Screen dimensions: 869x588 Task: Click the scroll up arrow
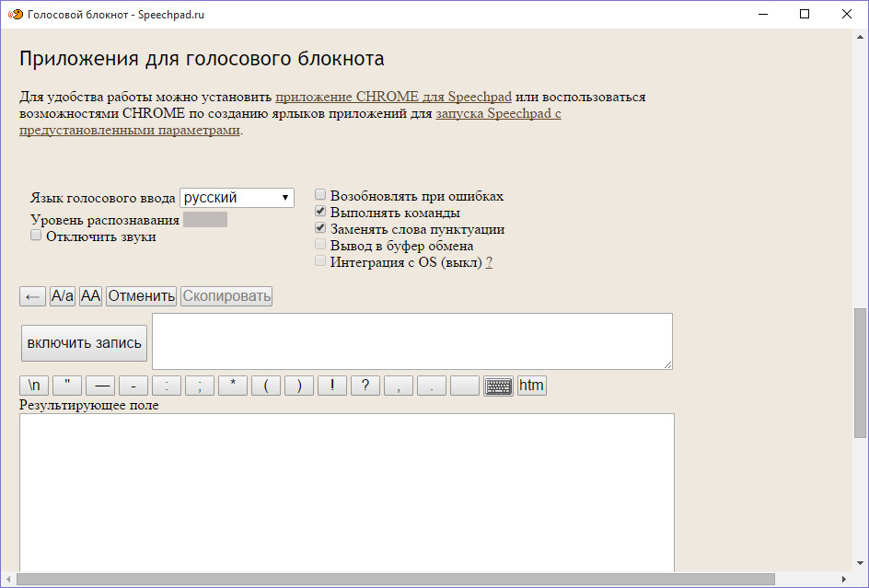click(860, 38)
